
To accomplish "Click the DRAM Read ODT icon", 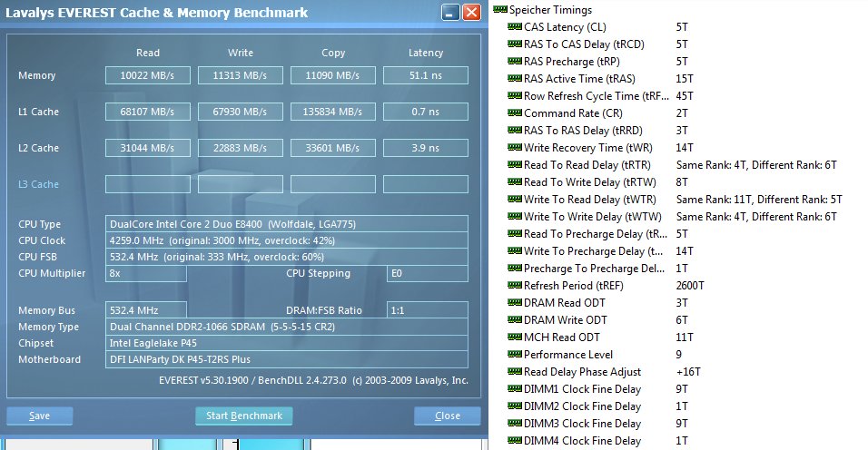I will tap(515, 302).
